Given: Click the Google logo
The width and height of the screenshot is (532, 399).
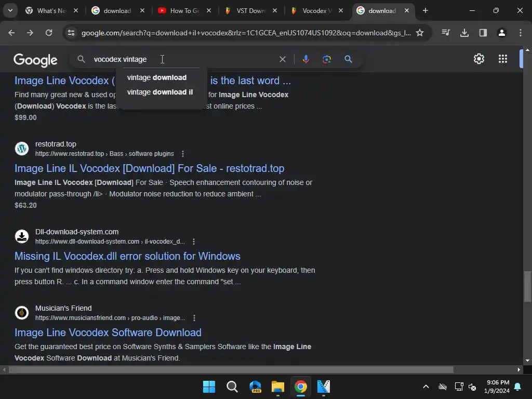Looking at the screenshot, I should click(35, 60).
